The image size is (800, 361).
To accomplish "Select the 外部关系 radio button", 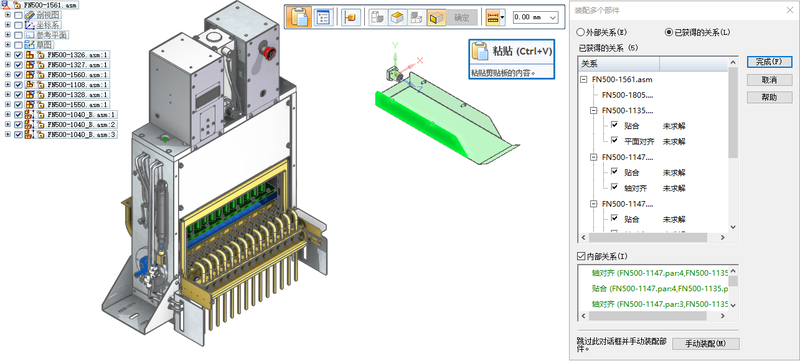I will [x=581, y=32].
